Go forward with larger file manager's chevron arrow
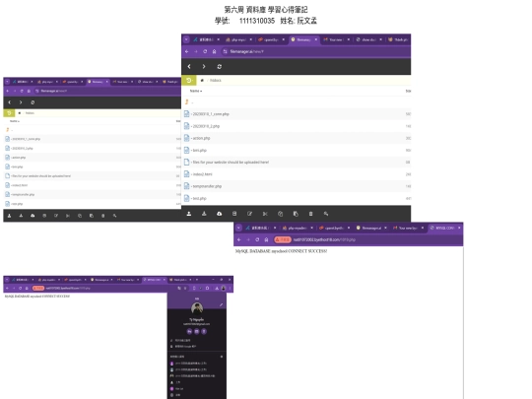The height and width of the screenshot is (399, 532). (x=204, y=67)
